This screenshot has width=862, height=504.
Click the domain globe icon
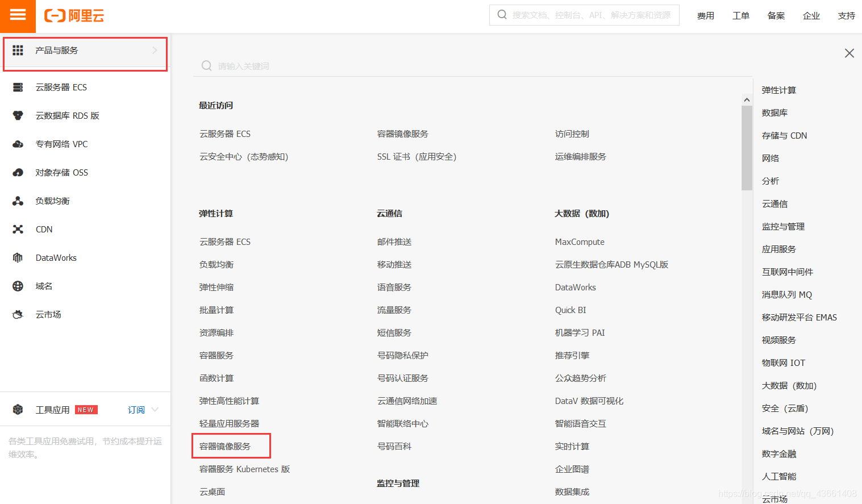18,286
